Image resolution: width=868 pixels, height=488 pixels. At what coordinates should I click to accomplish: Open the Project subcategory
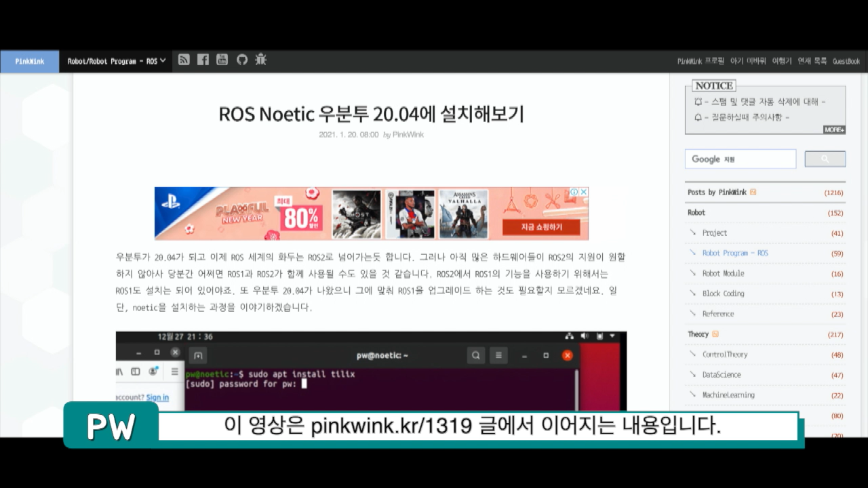click(x=714, y=233)
